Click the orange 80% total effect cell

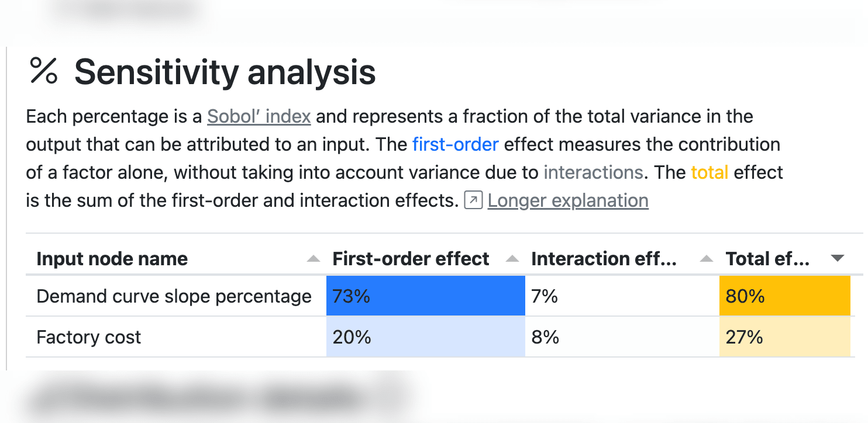coord(784,296)
